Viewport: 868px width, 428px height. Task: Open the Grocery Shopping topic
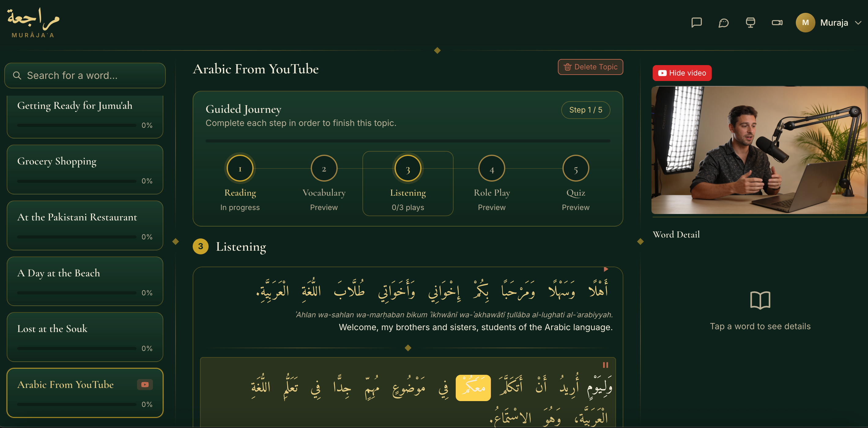pos(85,169)
